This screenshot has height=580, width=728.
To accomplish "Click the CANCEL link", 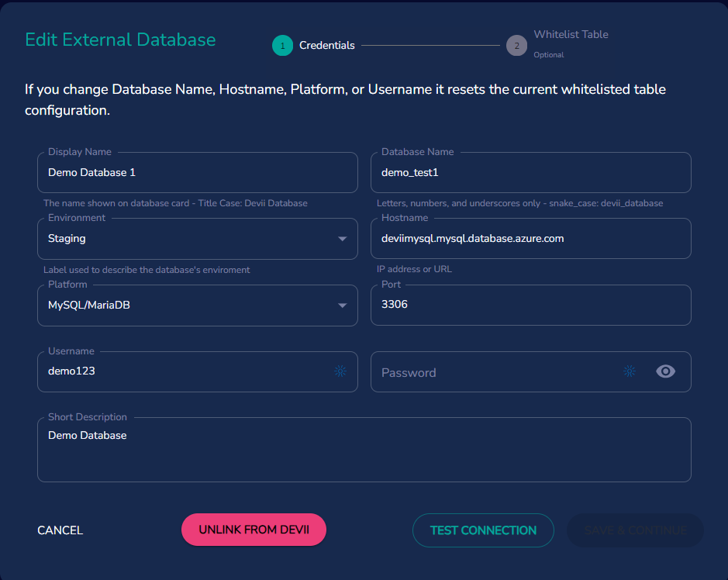I will (60, 530).
